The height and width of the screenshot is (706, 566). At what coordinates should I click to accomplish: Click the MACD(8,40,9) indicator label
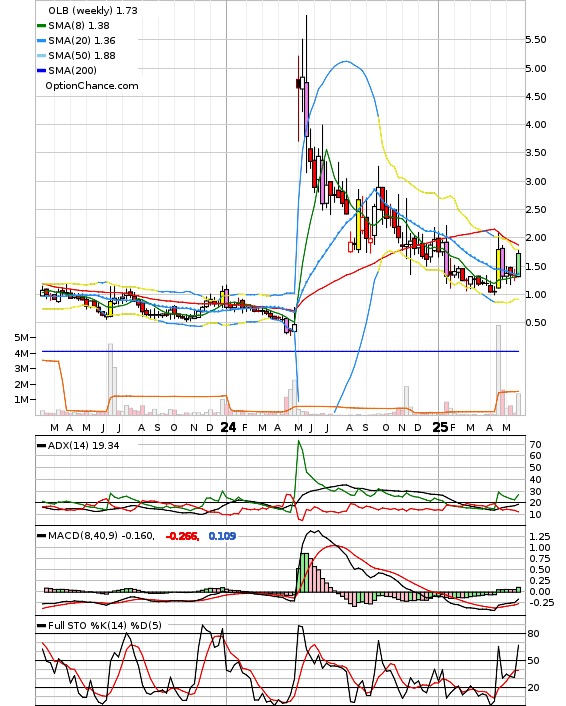[x=101, y=536]
